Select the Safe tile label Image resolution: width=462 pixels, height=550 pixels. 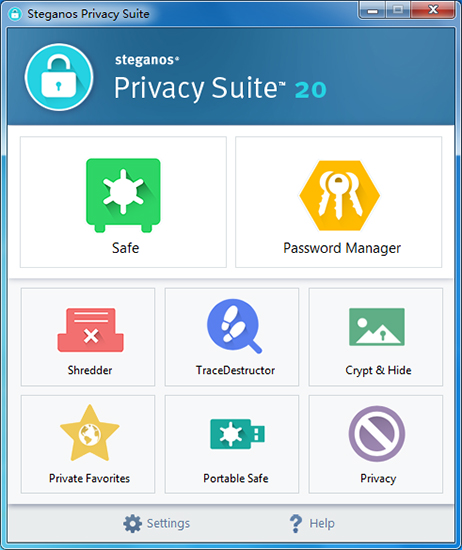pyautogui.click(x=126, y=248)
